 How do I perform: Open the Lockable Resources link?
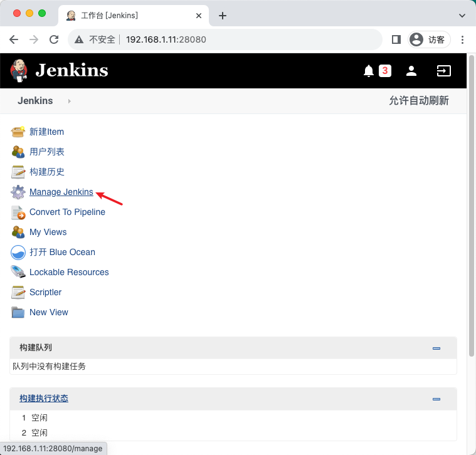click(x=69, y=272)
